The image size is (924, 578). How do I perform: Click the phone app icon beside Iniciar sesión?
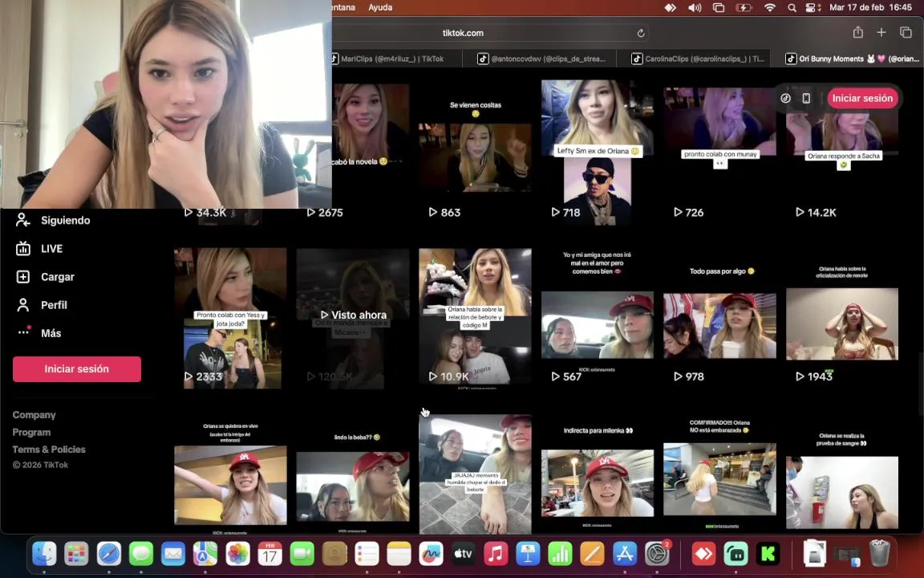(806, 98)
